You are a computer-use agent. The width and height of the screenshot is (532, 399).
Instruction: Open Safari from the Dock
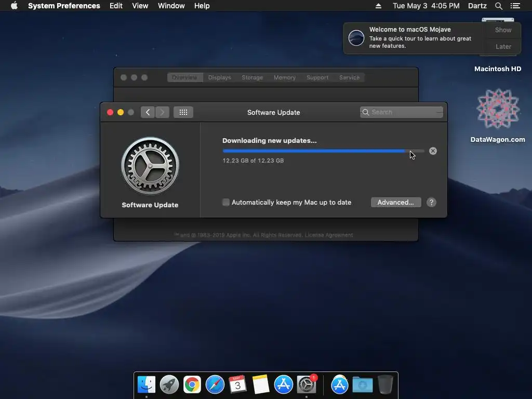[215, 385]
